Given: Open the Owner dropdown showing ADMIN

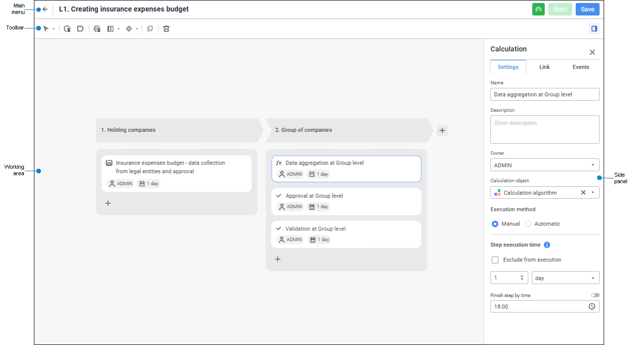Looking at the screenshot, I should pyautogui.click(x=545, y=165).
